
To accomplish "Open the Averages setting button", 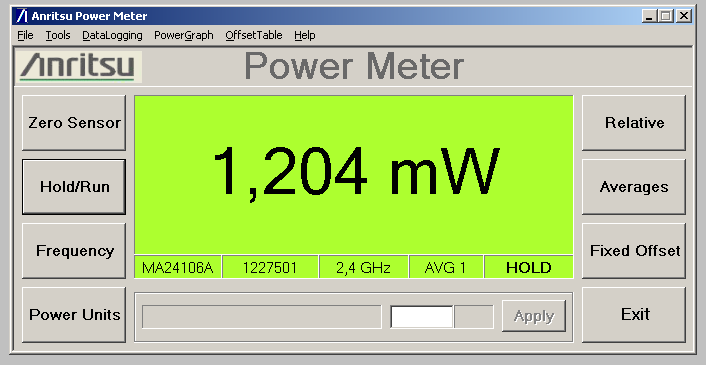I will click(634, 186).
